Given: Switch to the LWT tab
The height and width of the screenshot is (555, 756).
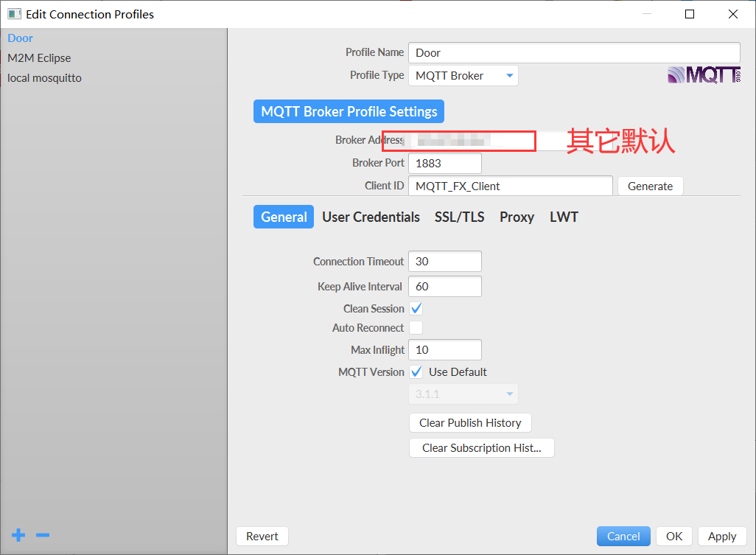Looking at the screenshot, I should [563, 217].
